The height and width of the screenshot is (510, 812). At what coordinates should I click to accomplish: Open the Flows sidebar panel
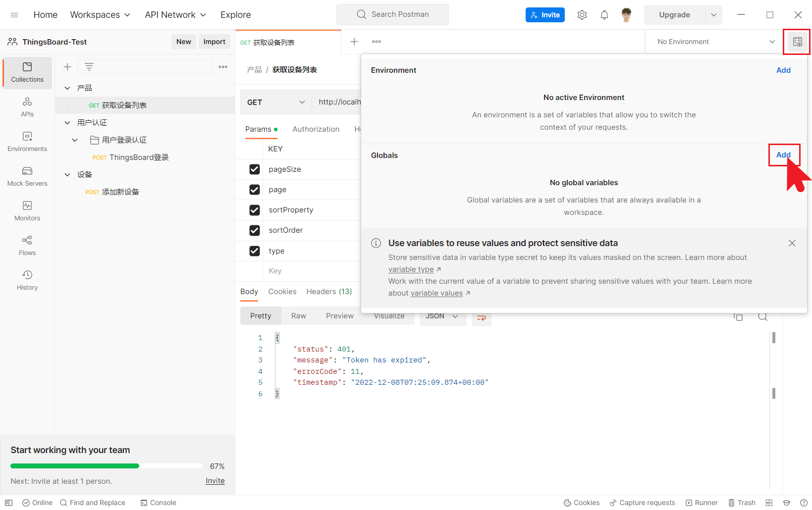pos(27,246)
